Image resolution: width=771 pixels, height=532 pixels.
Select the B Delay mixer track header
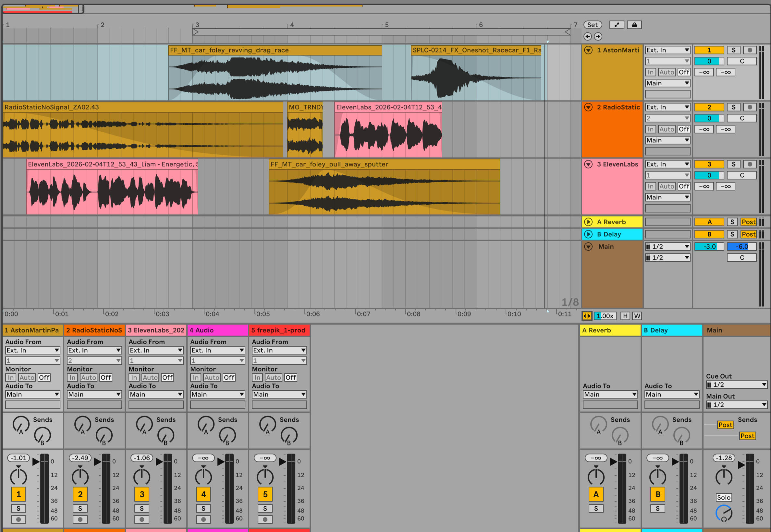(671, 330)
